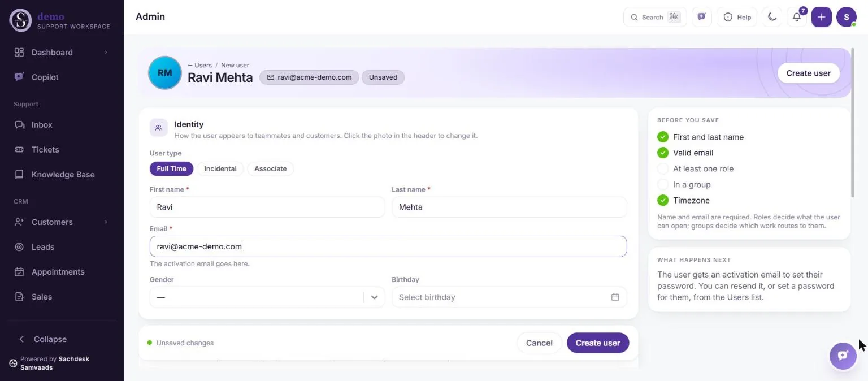This screenshot has width=868, height=381.
Task: Click the ravi@acme-demo.com email chip
Action: (309, 77)
